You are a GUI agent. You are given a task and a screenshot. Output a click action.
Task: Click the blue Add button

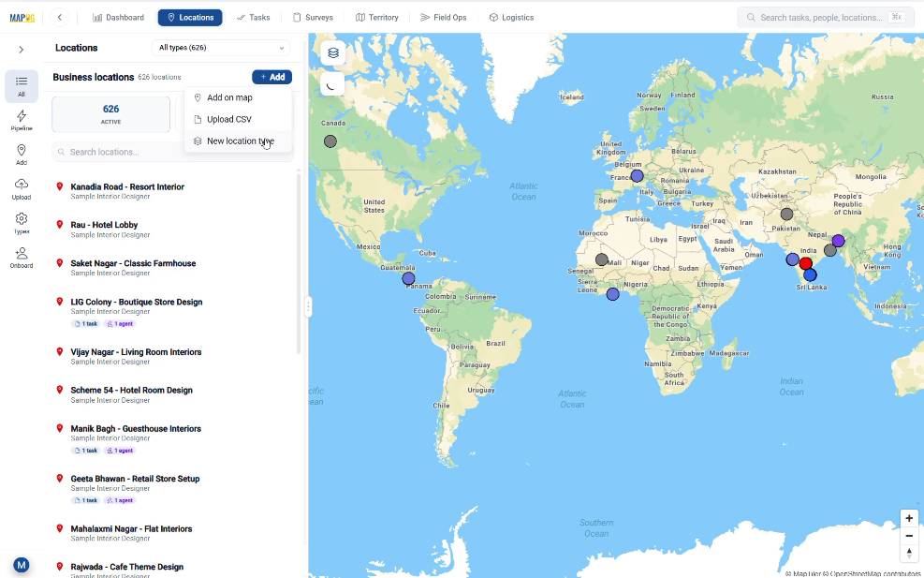click(271, 77)
